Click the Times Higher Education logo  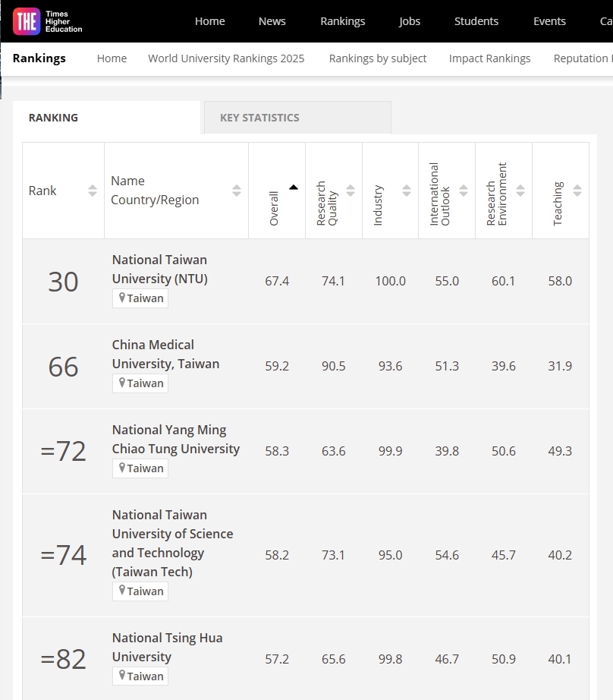pyautogui.click(x=47, y=21)
